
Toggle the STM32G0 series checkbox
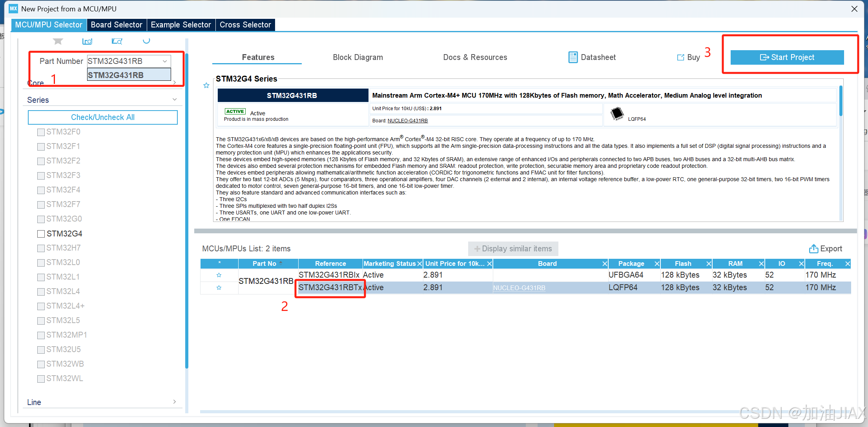41,219
